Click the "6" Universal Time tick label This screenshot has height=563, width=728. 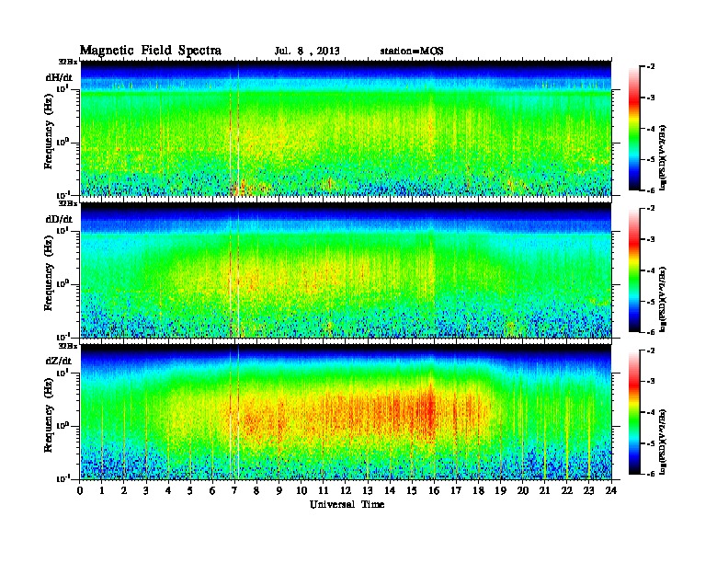212,491
